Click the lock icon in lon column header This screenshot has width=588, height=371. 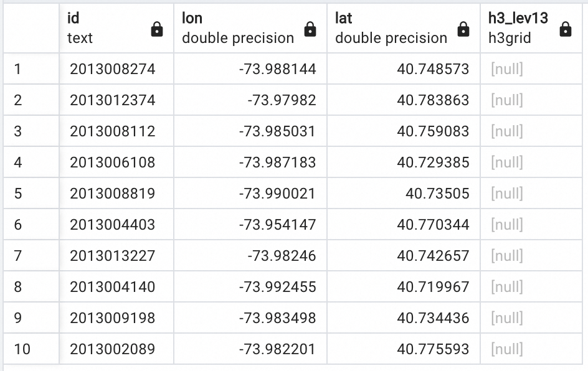pos(310,29)
